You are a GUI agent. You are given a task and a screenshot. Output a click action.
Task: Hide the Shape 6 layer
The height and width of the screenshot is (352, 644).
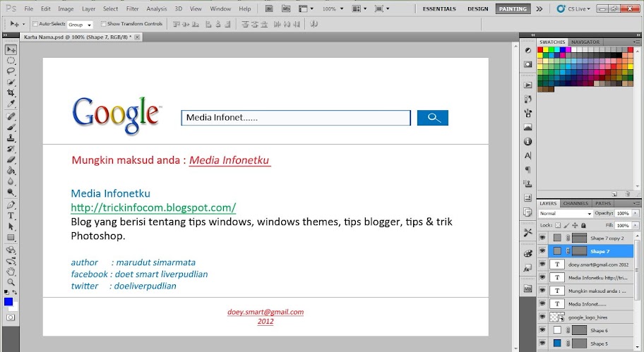pyautogui.click(x=542, y=329)
